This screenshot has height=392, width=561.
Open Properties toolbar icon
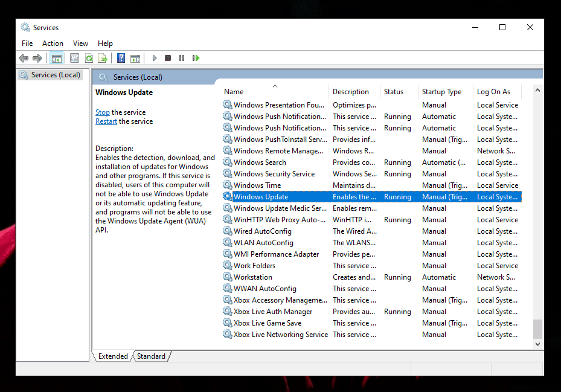(x=74, y=58)
